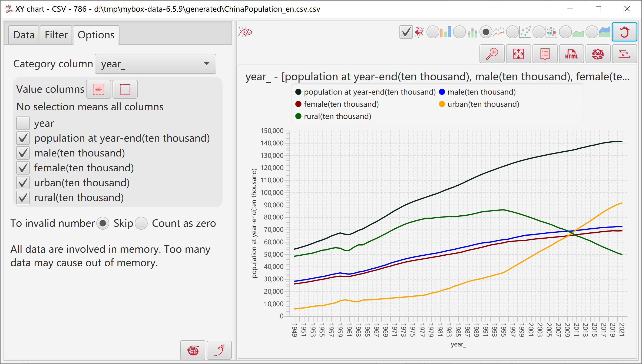The width and height of the screenshot is (642, 364).
Task: Select bar chart radio button
Action: (433, 32)
